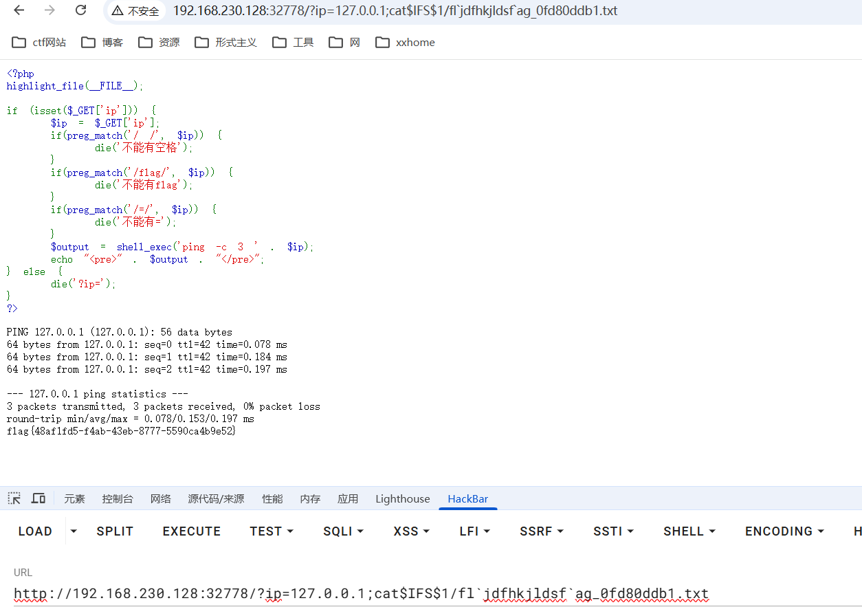862x616 pixels.
Task: Toggle the DevTools device toolbar icon
Action: [x=38, y=498]
